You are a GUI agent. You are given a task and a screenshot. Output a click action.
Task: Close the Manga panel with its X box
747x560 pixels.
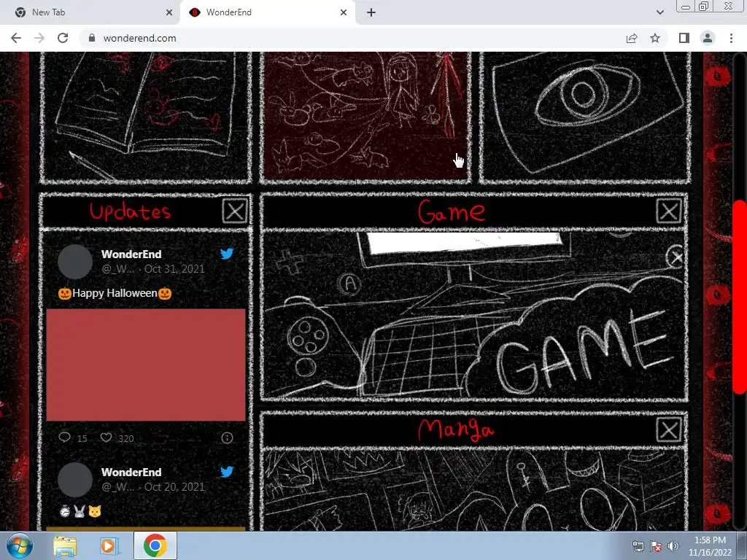(x=668, y=430)
